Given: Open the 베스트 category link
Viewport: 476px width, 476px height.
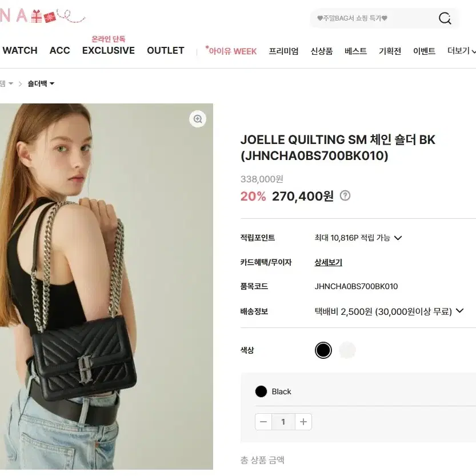Looking at the screenshot, I should click(x=355, y=51).
